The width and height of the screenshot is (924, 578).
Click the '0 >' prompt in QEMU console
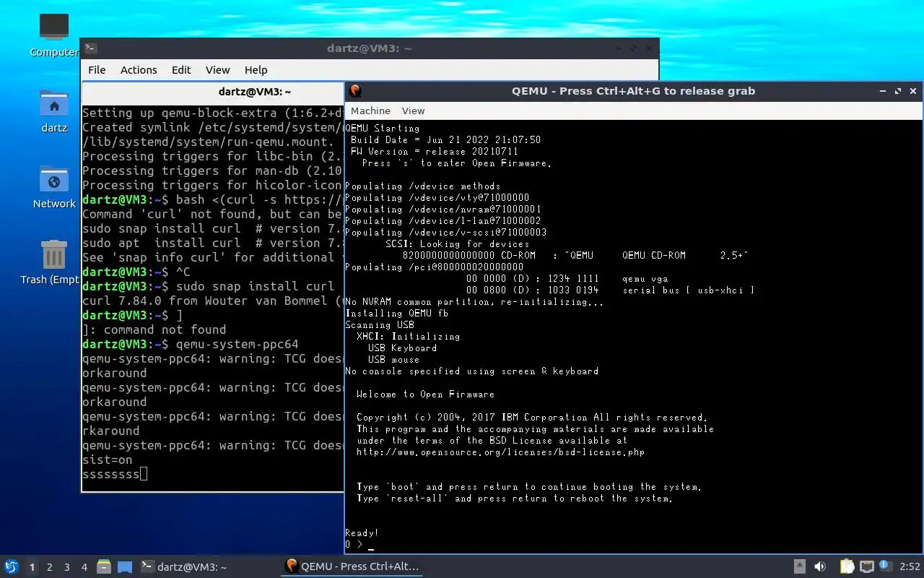coord(354,545)
